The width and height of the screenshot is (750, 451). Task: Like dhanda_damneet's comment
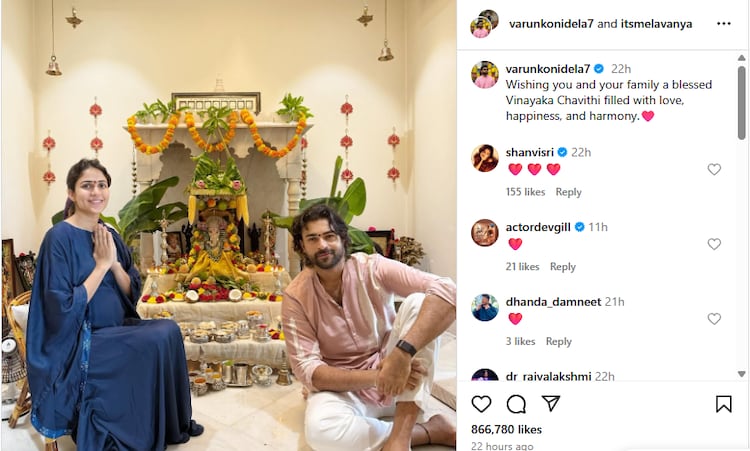click(714, 319)
